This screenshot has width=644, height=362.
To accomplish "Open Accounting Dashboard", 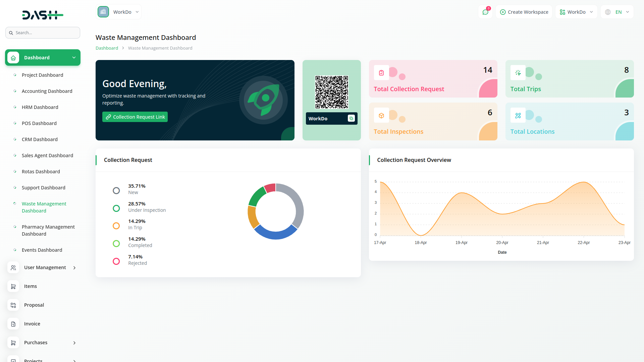I will click(47, 91).
